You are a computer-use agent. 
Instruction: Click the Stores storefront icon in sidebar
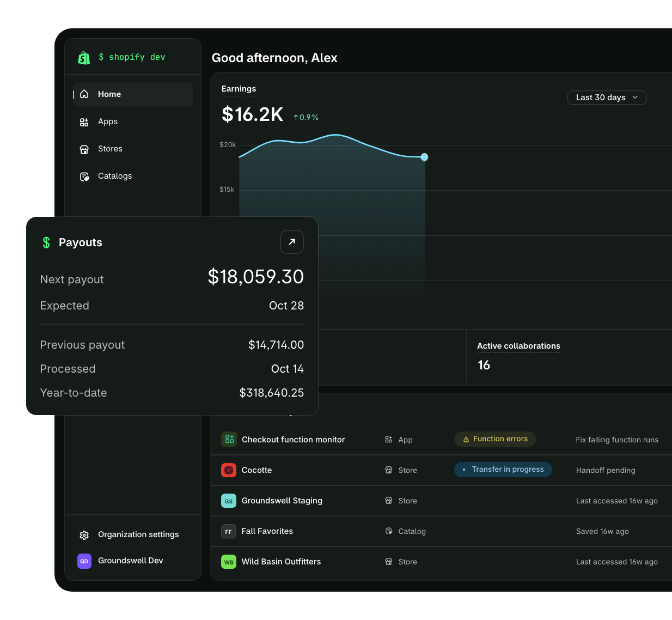coord(84,149)
